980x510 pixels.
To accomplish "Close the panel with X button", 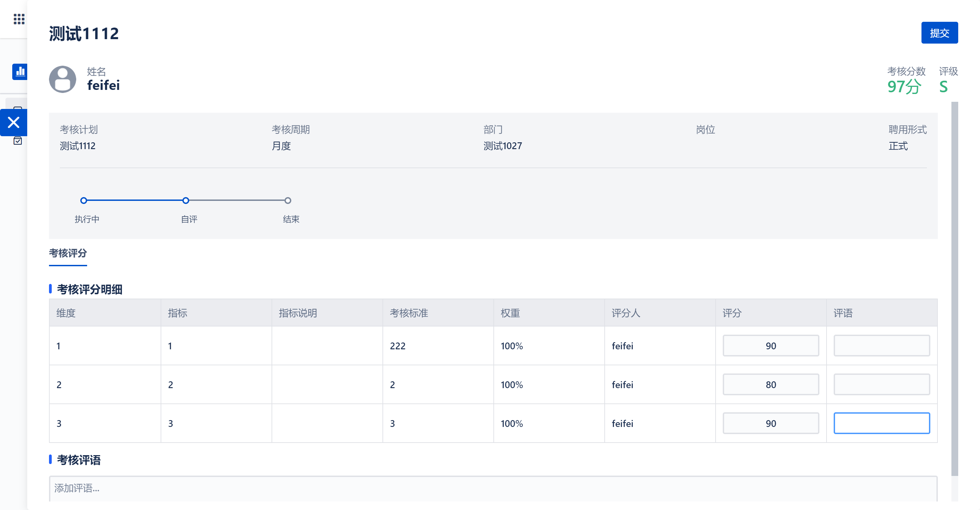I will [x=14, y=123].
